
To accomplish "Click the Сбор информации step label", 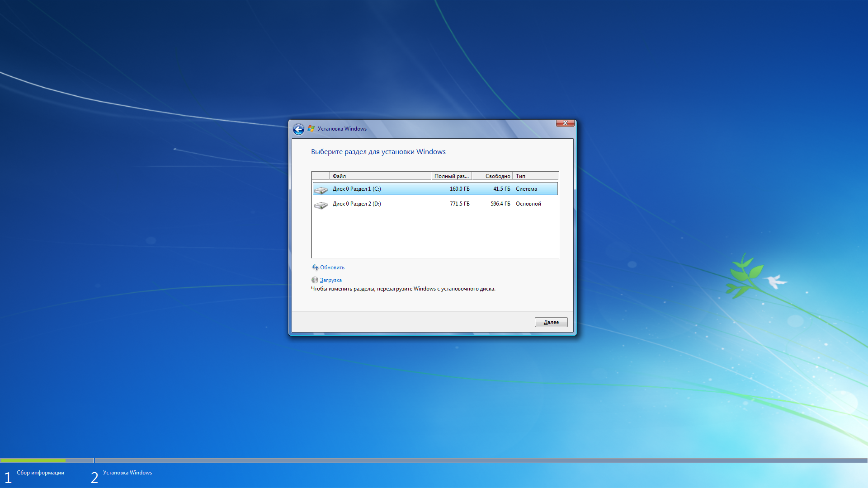I will pyautogui.click(x=41, y=473).
